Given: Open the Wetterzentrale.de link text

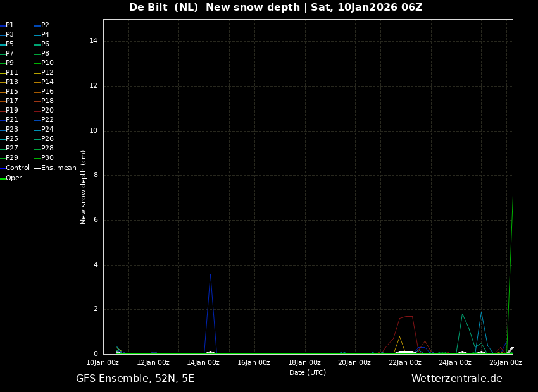Looking at the screenshot, I should 456,379.
